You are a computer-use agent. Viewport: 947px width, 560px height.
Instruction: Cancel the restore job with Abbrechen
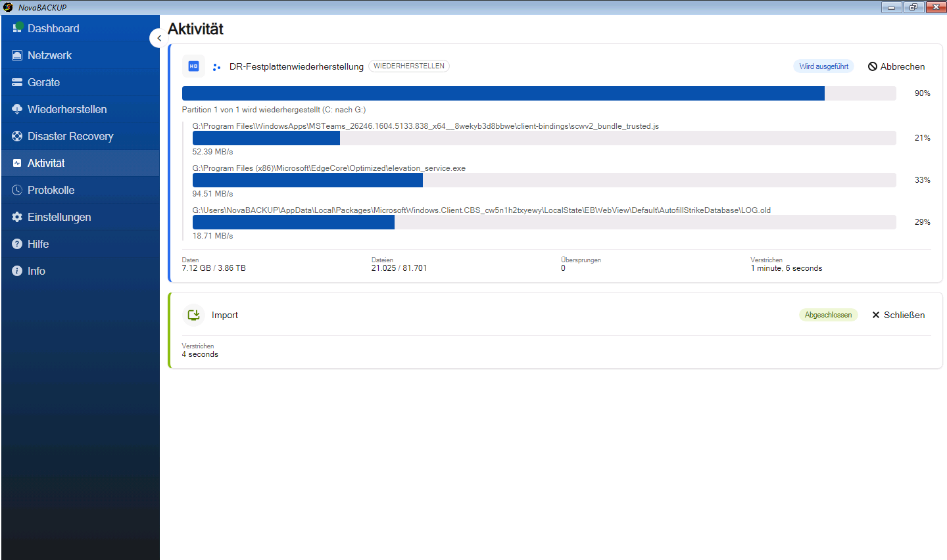(896, 66)
